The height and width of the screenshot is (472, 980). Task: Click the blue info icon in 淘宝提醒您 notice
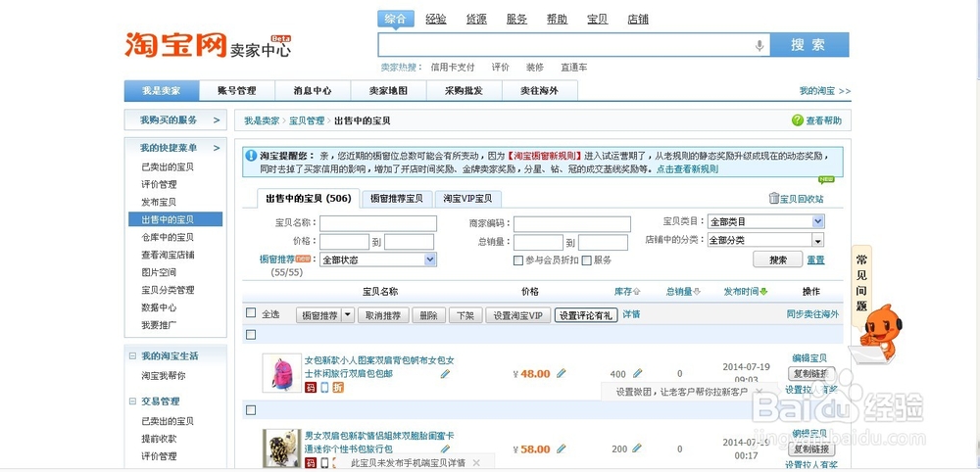coord(251,156)
